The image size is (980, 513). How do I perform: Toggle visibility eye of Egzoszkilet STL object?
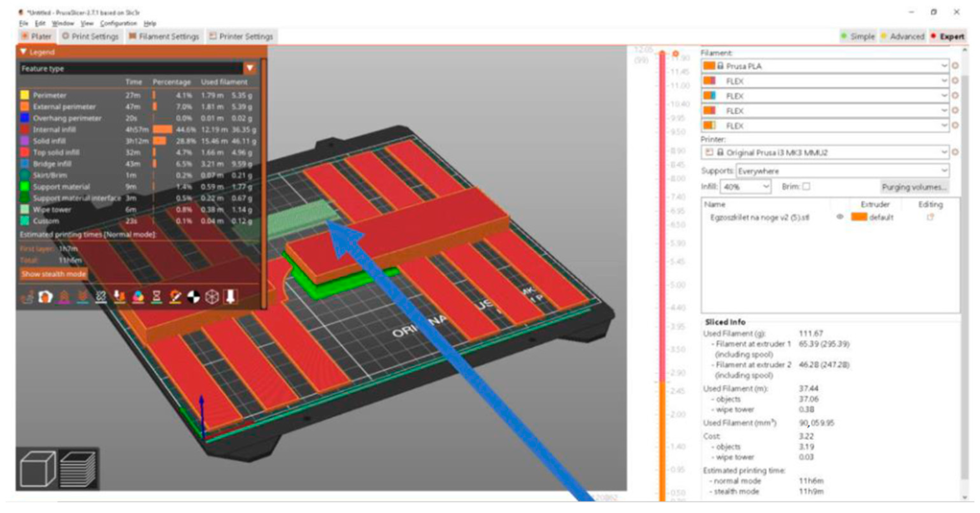click(840, 217)
